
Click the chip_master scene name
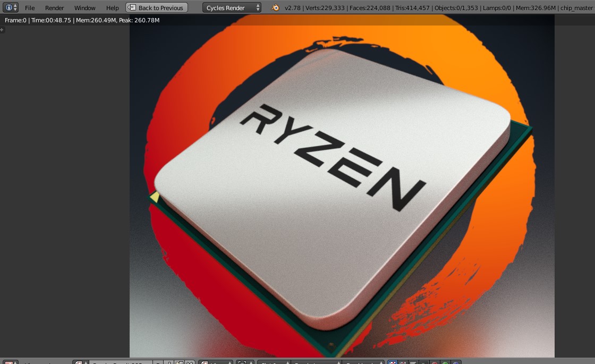576,7
